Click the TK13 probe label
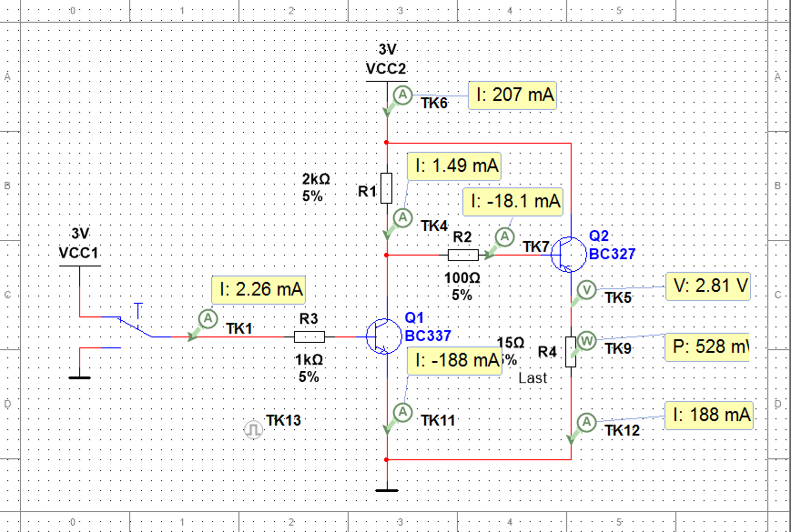The image size is (791, 532). [283, 421]
